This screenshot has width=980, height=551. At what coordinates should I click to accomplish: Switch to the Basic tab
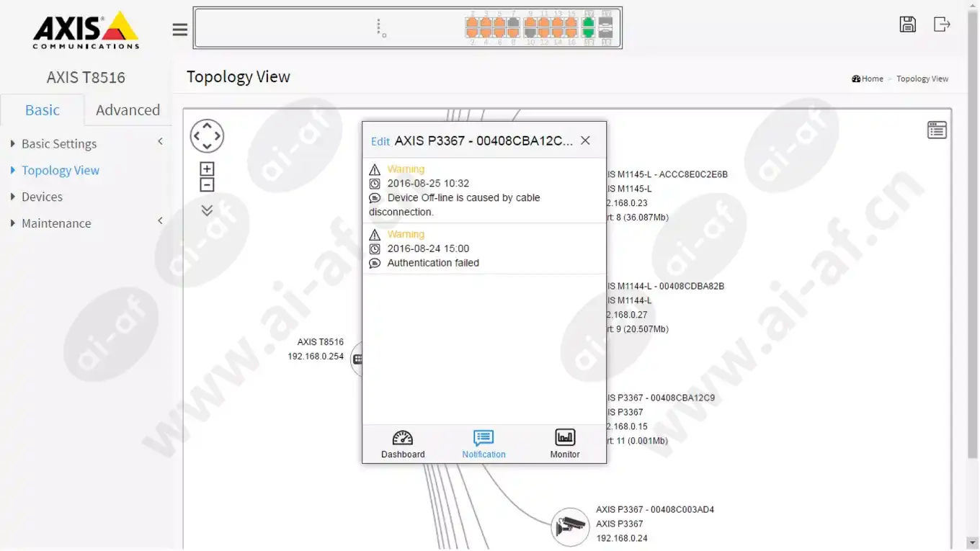point(43,110)
